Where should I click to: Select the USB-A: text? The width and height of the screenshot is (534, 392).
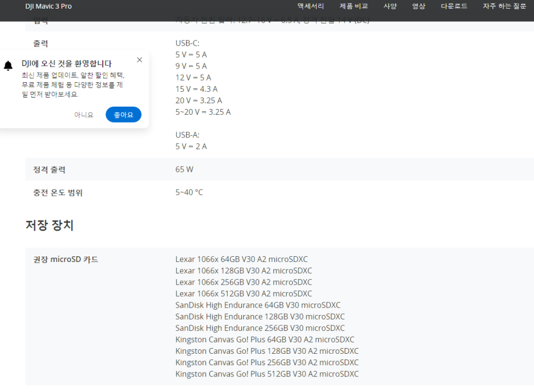pos(187,135)
